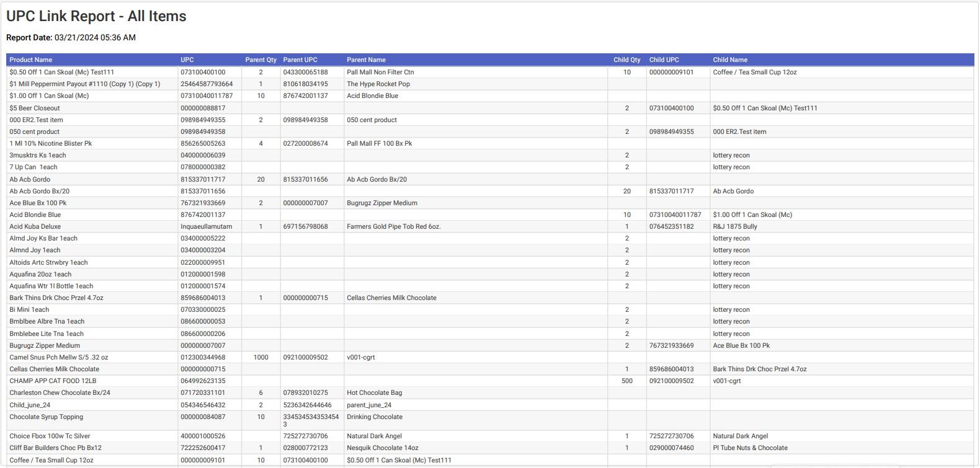The width and height of the screenshot is (980, 468).
Task: Click parent UPC 697156798068
Action: point(306,227)
